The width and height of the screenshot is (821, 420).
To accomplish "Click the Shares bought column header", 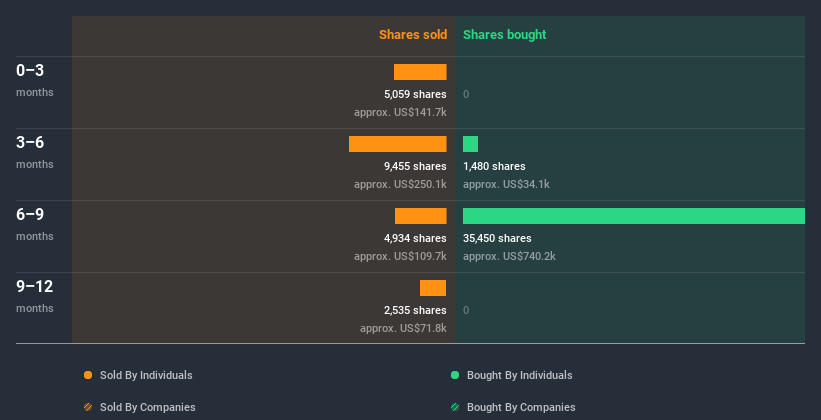I will pos(505,35).
